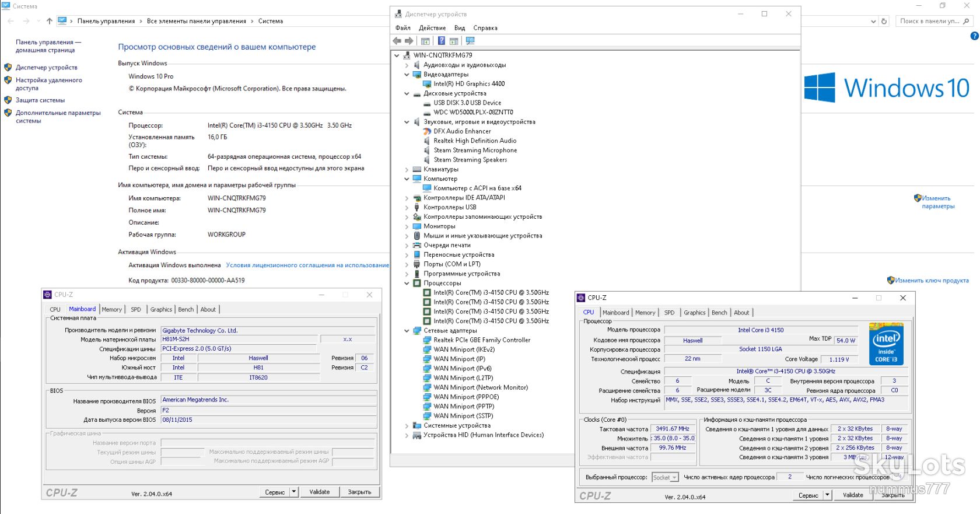This screenshot has height=514, width=980.
Task: Click the Realtek PCIe GBE Family Controller icon
Action: [x=427, y=340]
